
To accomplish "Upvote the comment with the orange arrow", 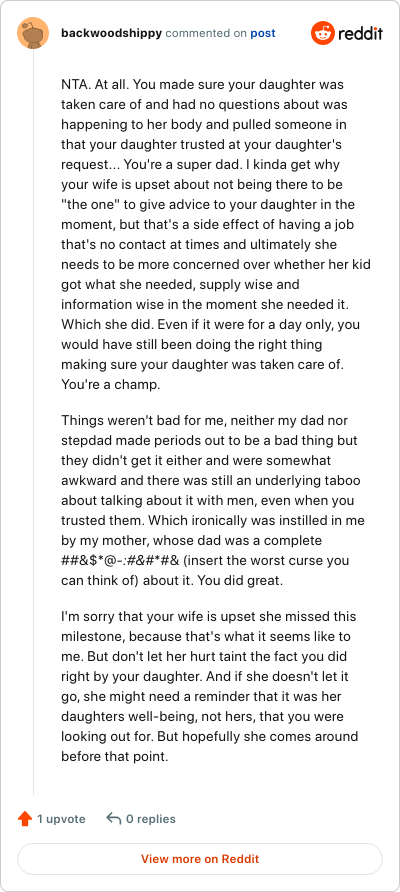I will pyautogui.click(x=24, y=819).
